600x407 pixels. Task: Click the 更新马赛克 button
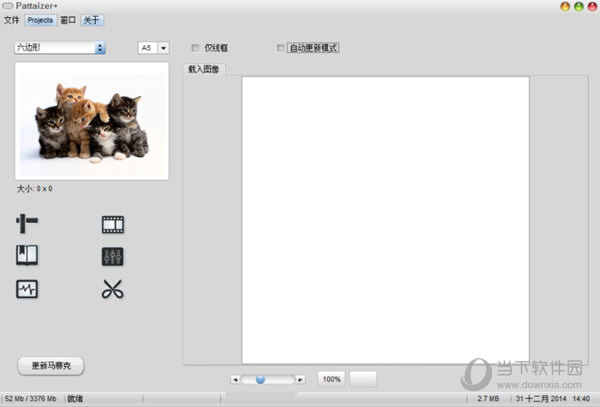pos(51,366)
